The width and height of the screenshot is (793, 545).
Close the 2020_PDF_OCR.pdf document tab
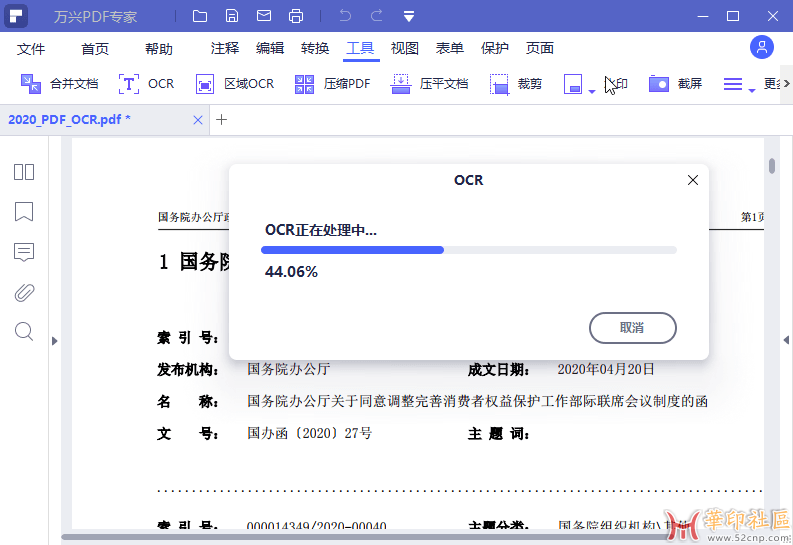pyautogui.click(x=198, y=120)
